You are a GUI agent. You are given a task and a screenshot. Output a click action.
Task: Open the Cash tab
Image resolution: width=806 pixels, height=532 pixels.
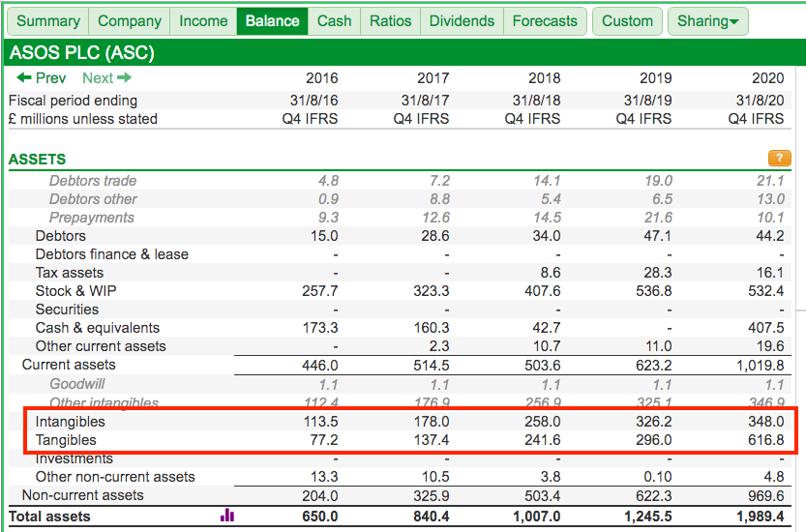335,21
